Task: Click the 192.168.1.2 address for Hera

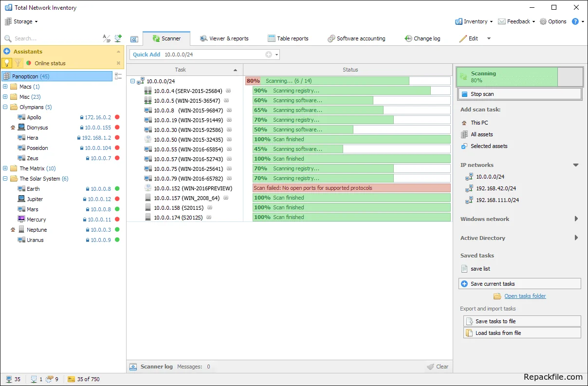Action: (x=96, y=138)
